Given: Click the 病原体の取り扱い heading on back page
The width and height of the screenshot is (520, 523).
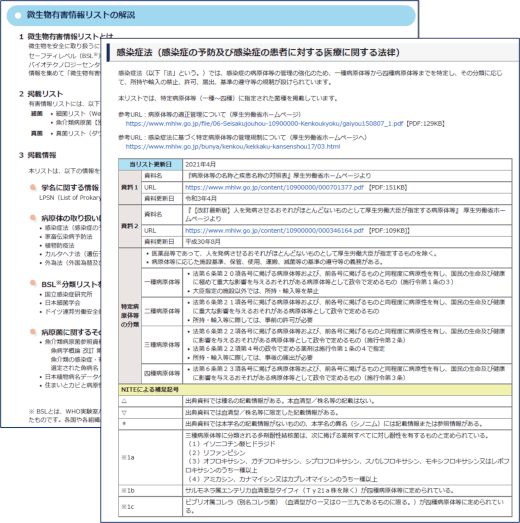Looking at the screenshot, I should coord(70,218).
